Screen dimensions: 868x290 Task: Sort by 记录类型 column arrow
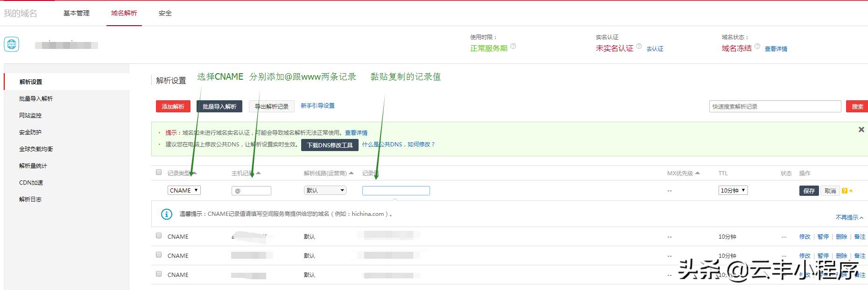click(x=195, y=173)
